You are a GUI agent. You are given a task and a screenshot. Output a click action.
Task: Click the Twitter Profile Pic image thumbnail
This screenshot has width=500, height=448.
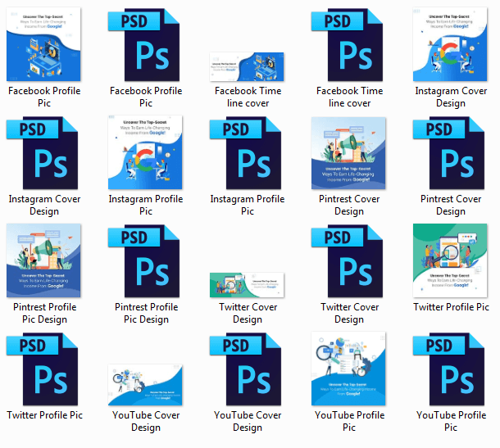tap(450, 260)
